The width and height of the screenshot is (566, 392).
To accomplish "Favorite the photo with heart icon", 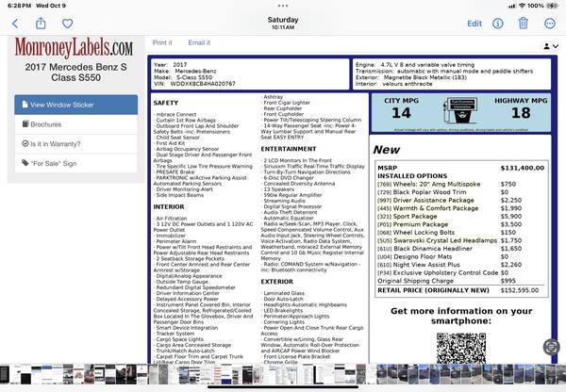I will pyautogui.click(x=68, y=24).
